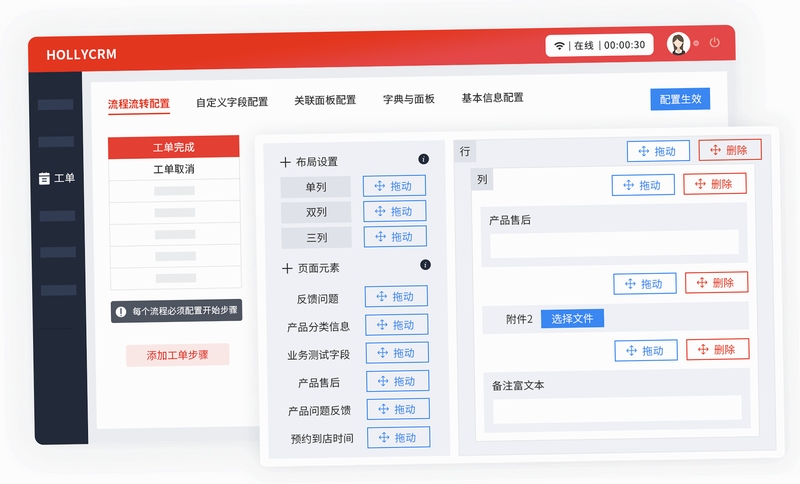This screenshot has height=484, width=800.
Task: Click the power logout icon in header
Action: point(714,42)
